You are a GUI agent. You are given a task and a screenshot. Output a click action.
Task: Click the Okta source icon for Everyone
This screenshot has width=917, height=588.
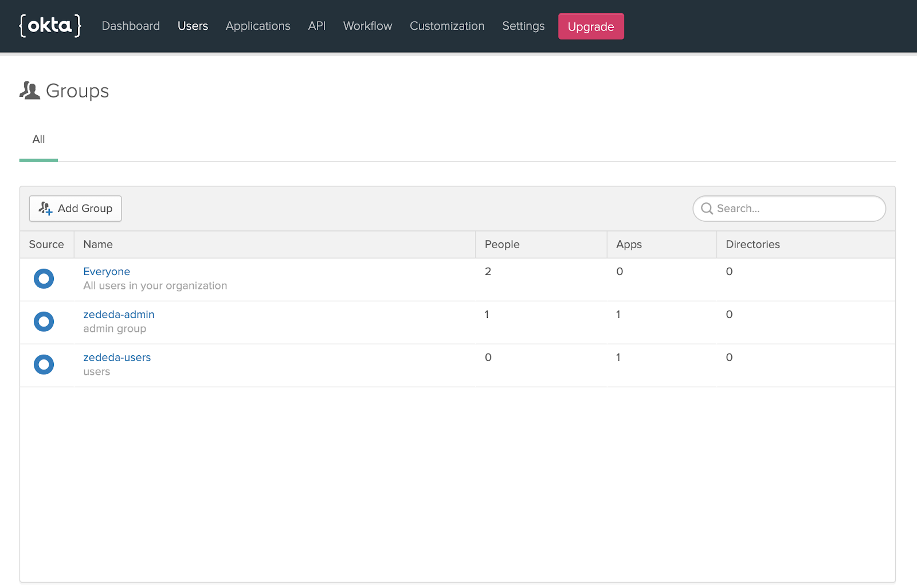pyautogui.click(x=44, y=279)
